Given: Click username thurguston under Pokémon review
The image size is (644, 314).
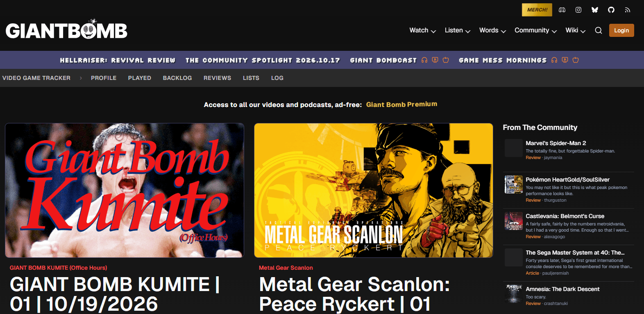Looking at the screenshot, I should 555,200.
